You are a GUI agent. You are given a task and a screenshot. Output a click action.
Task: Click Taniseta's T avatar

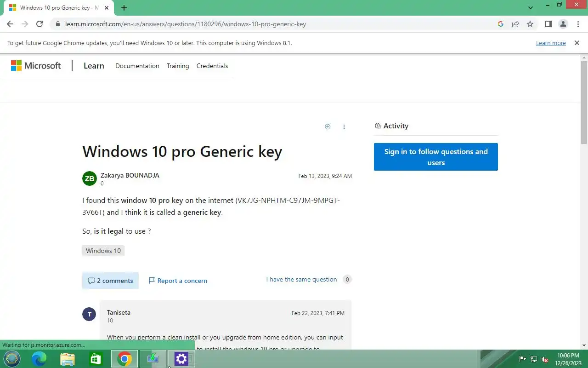click(89, 314)
